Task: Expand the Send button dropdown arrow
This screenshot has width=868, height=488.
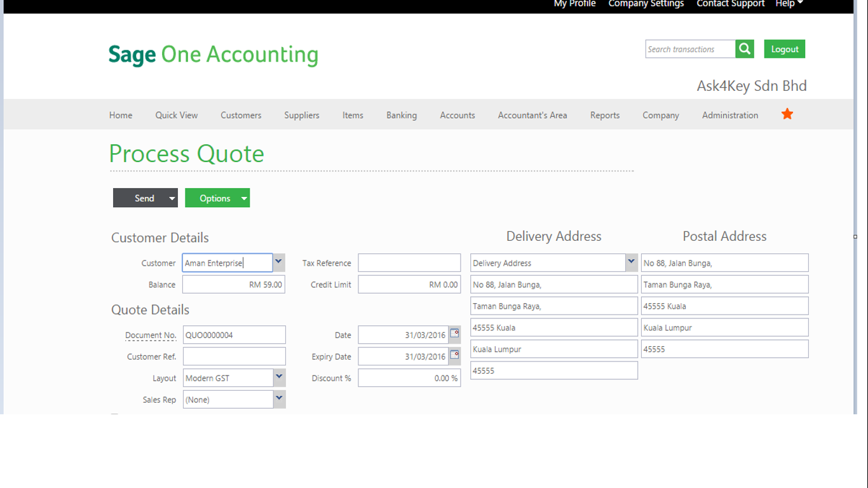Action: 172,198
